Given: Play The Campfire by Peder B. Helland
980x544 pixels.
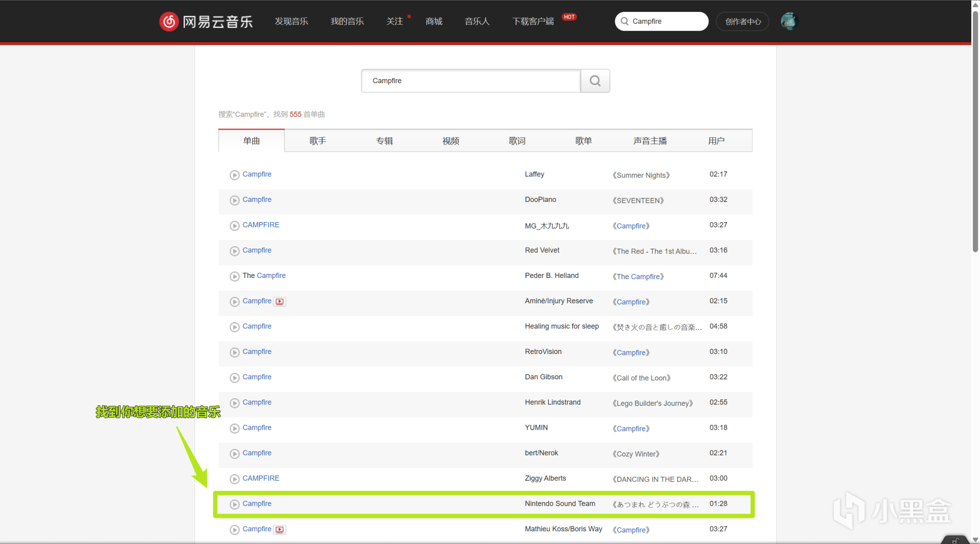Looking at the screenshot, I should click(235, 277).
